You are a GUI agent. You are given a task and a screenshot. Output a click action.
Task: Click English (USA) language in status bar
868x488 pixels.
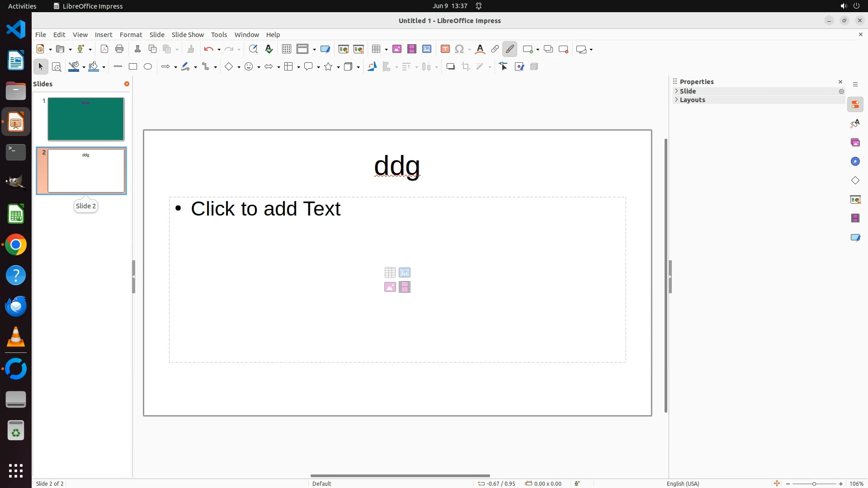click(x=683, y=483)
